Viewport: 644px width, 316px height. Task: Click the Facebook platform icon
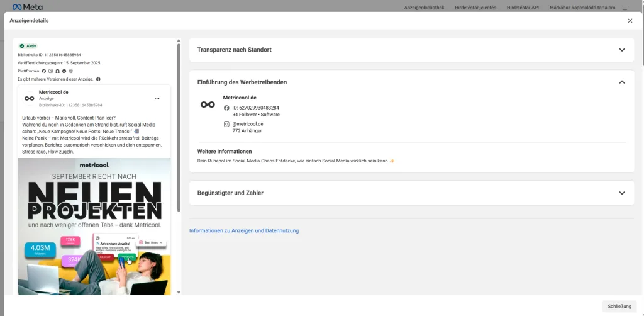(x=44, y=71)
